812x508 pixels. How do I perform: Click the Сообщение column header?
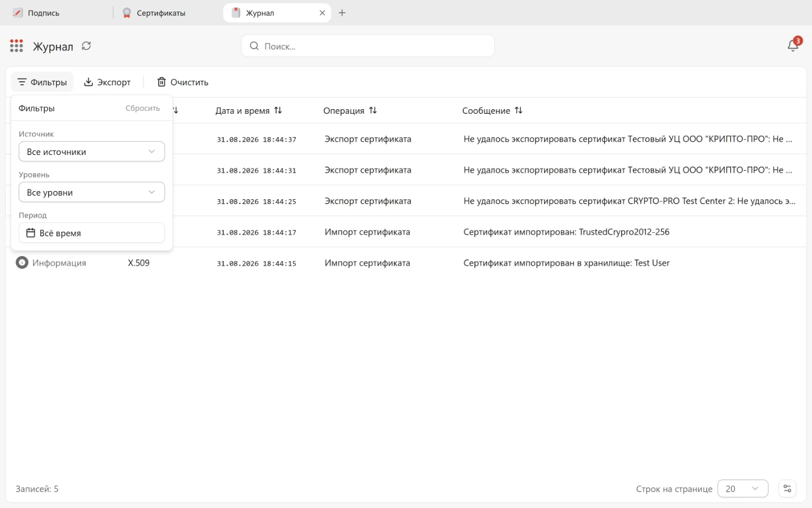click(486, 110)
